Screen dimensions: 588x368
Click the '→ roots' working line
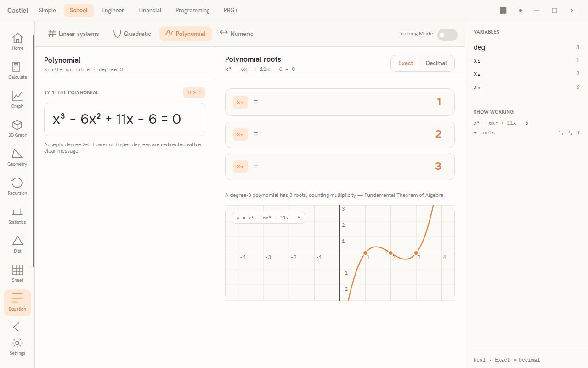526,132
